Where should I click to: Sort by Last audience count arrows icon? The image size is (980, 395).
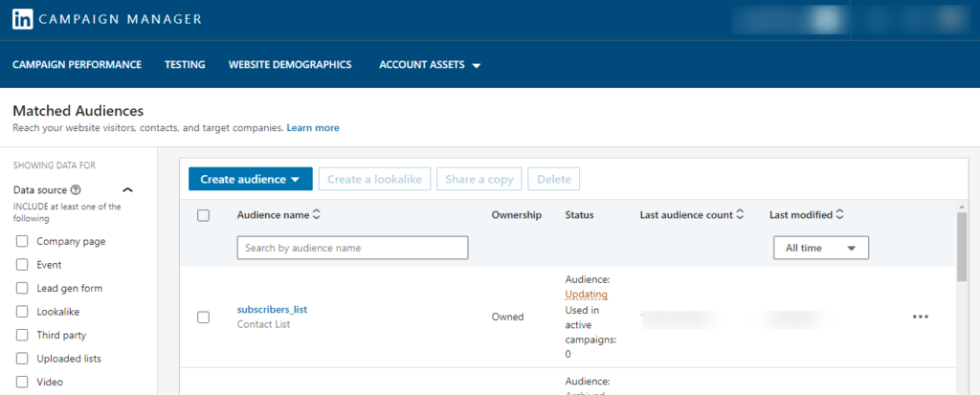pyautogui.click(x=740, y=215)
